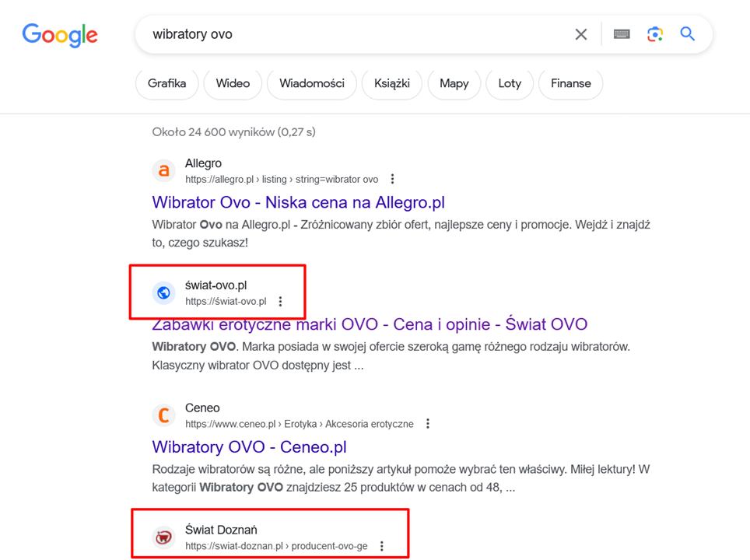Open more options for Ceneo result
This screenshot has height=560, width=750.
pos(427,424)
